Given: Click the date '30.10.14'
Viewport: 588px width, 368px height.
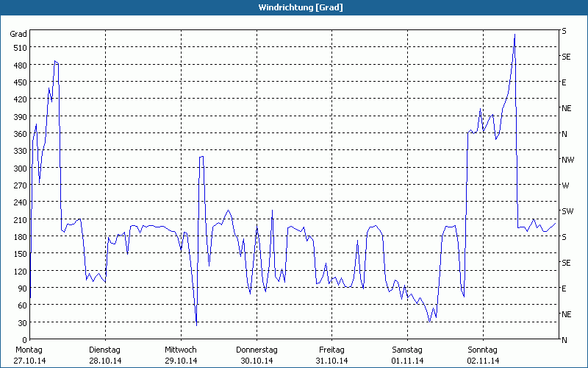Looking at the screenshot, I should click(x=257, y=361).
